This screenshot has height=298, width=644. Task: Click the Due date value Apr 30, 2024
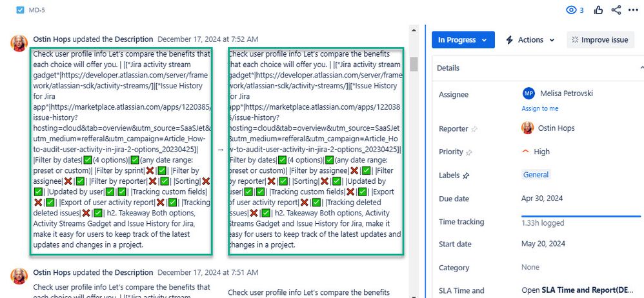click(542, 199)
